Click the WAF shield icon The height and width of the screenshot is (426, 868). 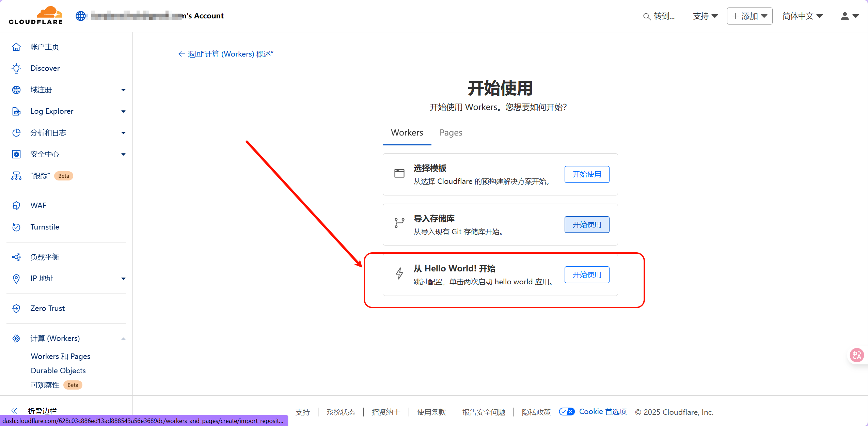click(16, 206)
